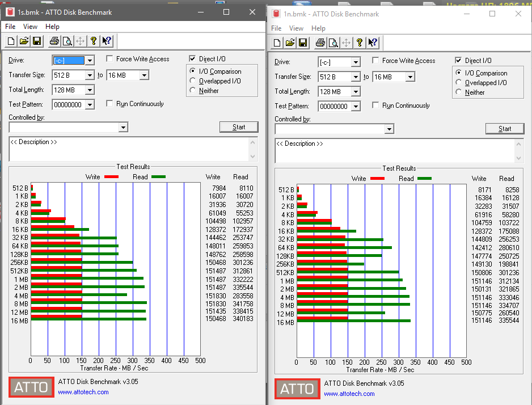Click Open folder icon in 1s.bmk window

[24, 41]
